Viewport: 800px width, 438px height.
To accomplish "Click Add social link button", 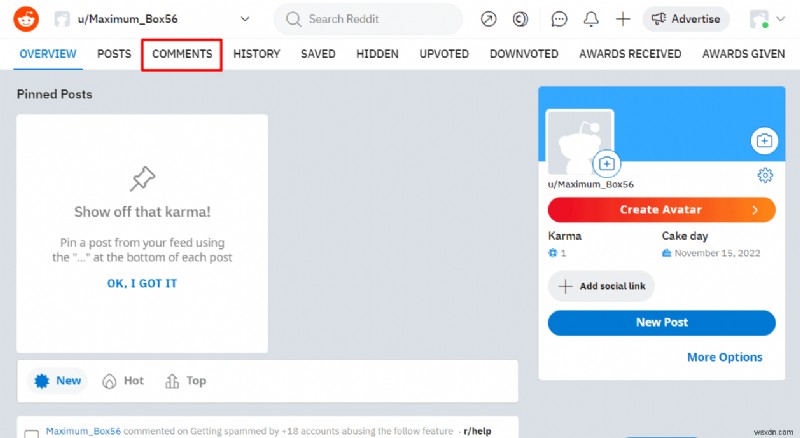I will point(602,286).
